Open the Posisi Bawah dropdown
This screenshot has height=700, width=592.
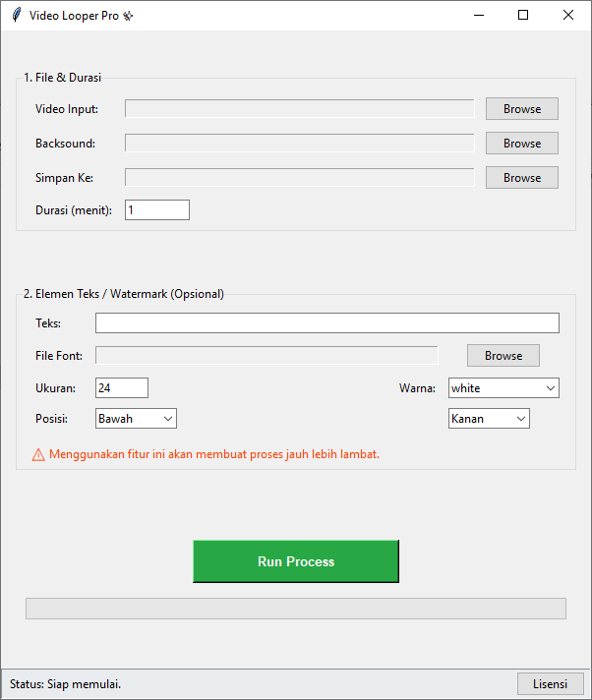[x=136, y=419]
